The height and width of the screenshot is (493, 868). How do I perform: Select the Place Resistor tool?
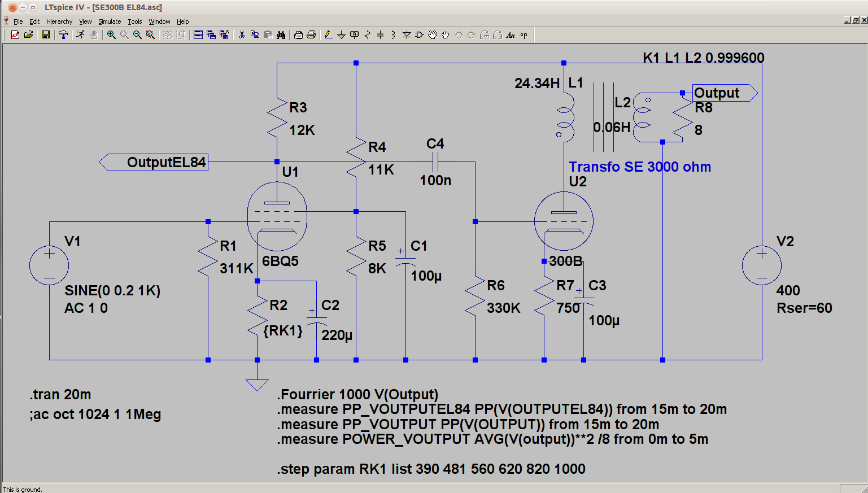pyautogui.click(x=368, y=35)
